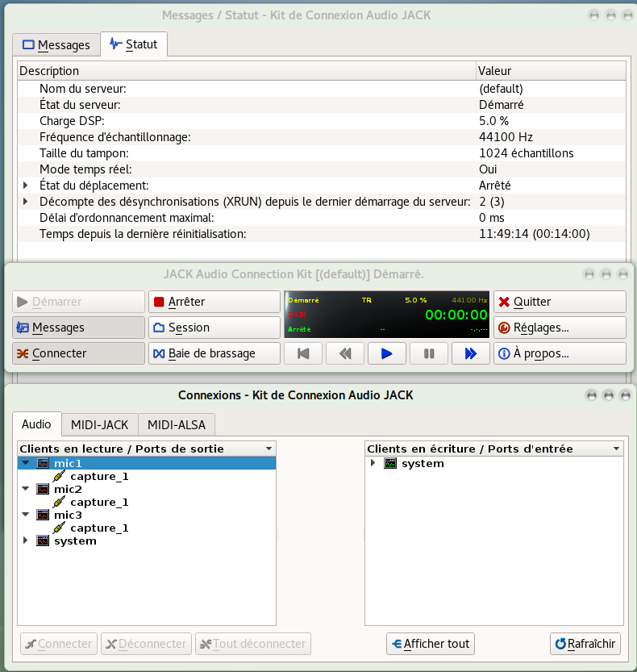
Task: Click the patchbay icon on Baie de brassage
Action: 159,353
